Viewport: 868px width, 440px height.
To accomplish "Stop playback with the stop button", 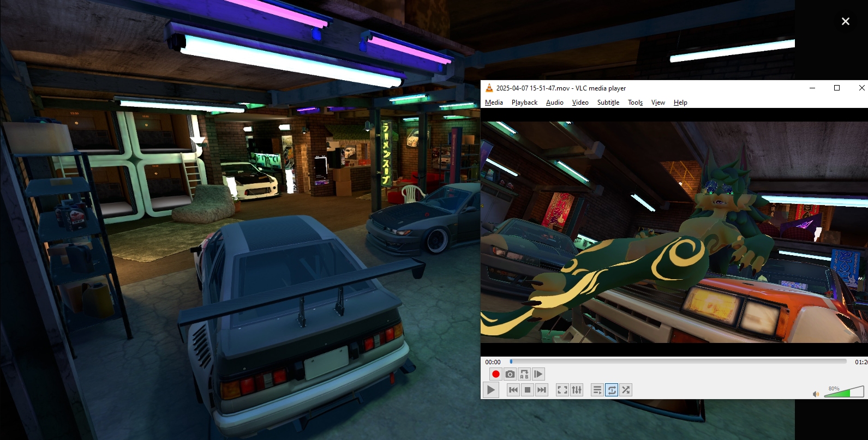I will 527,390.
